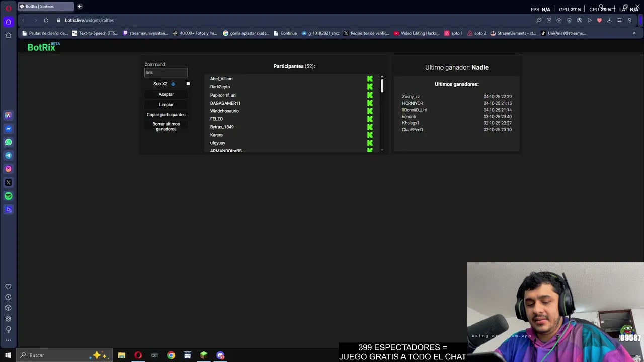
Task: Open Aria AI in the sidebar
Action: click(x=8, y=115)
